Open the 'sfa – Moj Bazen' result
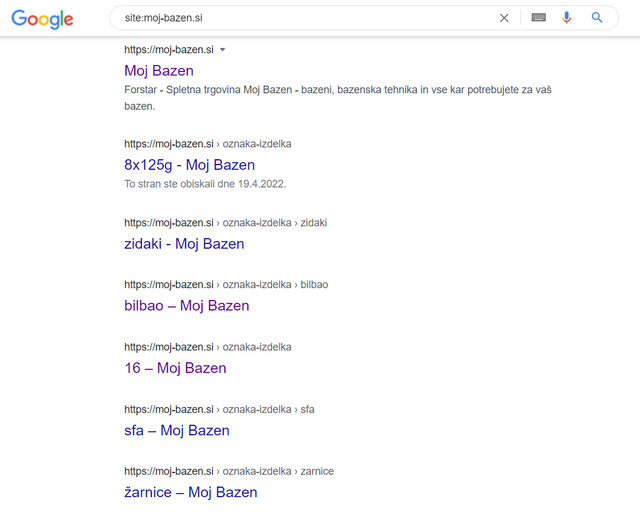The height and width of the screenshot is (528, 640). pyautogui.click(x=177, y=430)
